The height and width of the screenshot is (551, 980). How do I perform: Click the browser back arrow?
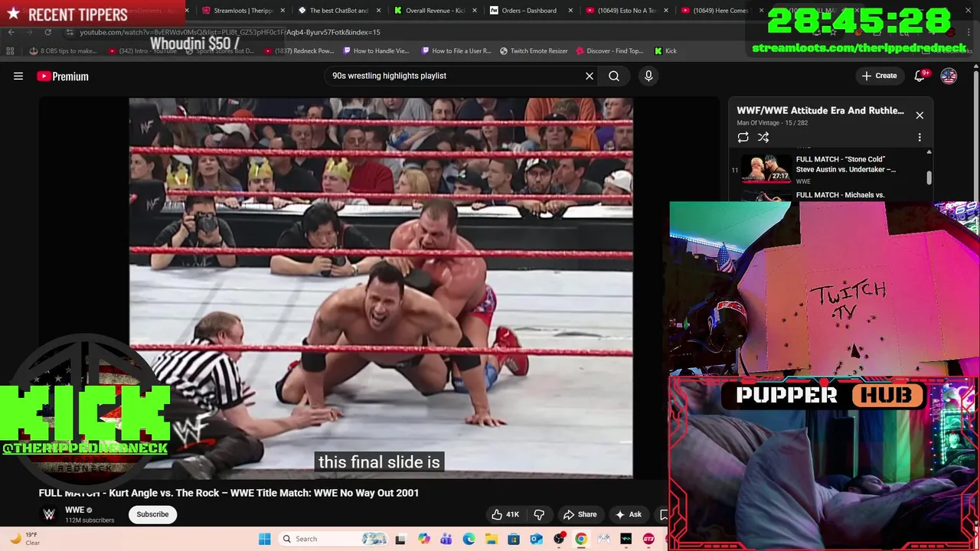11,32
